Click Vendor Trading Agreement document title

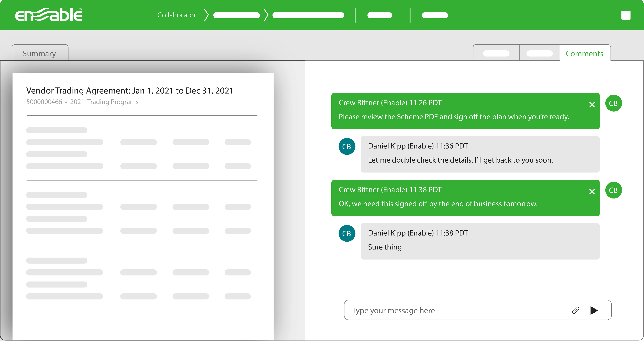coord(130,91)
